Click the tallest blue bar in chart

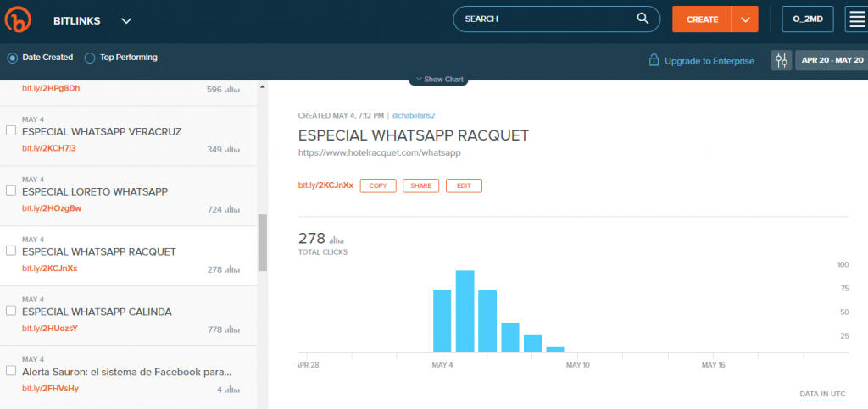[x=465, y=311]
